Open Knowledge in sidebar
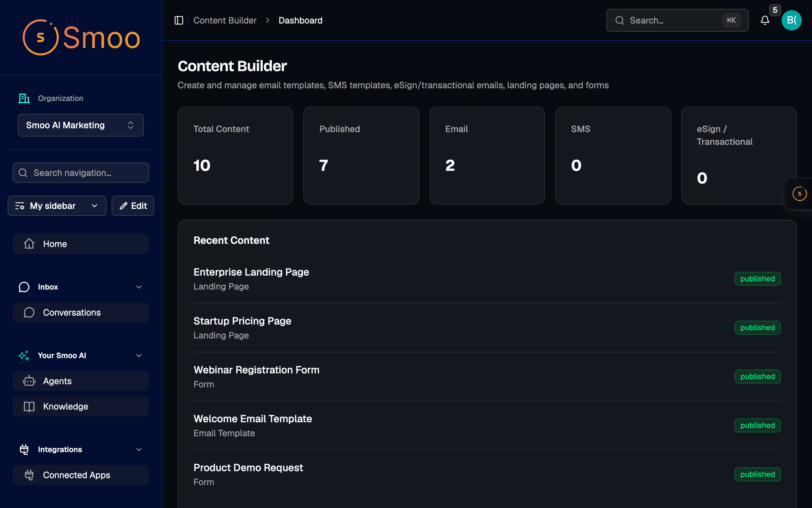Screen dimensions: 812x508 tap(81, 406)
